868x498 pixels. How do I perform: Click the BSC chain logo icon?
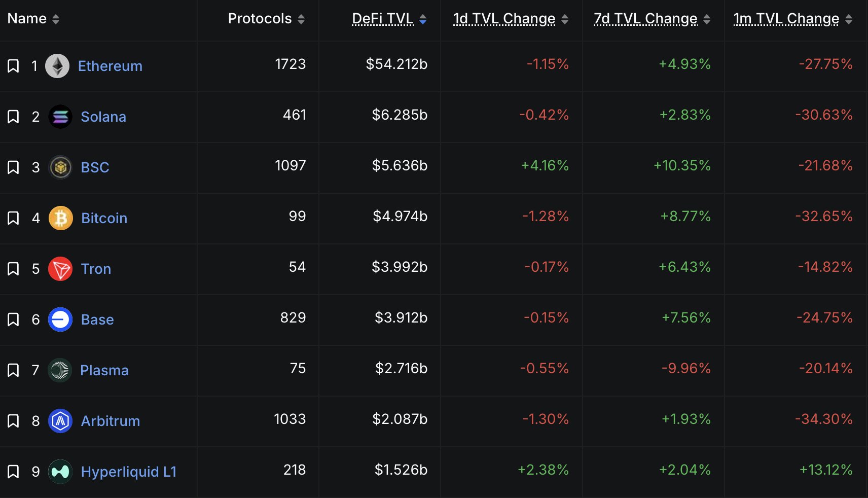pos(60,167)
